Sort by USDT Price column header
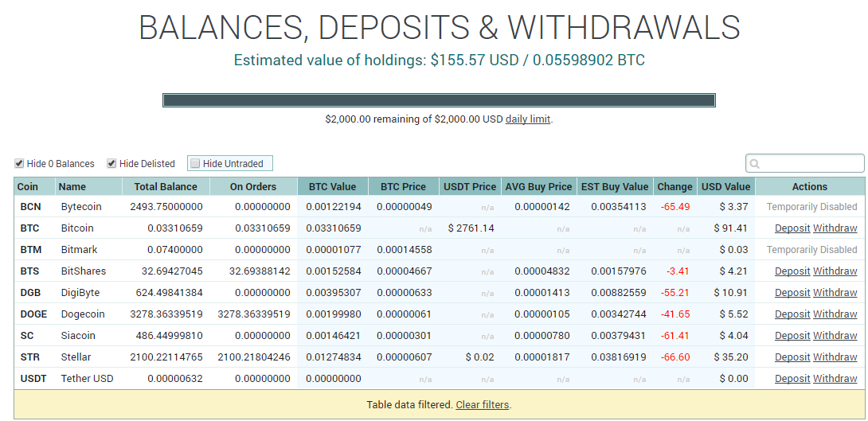868x421 pixels. (x=470, y=186)
